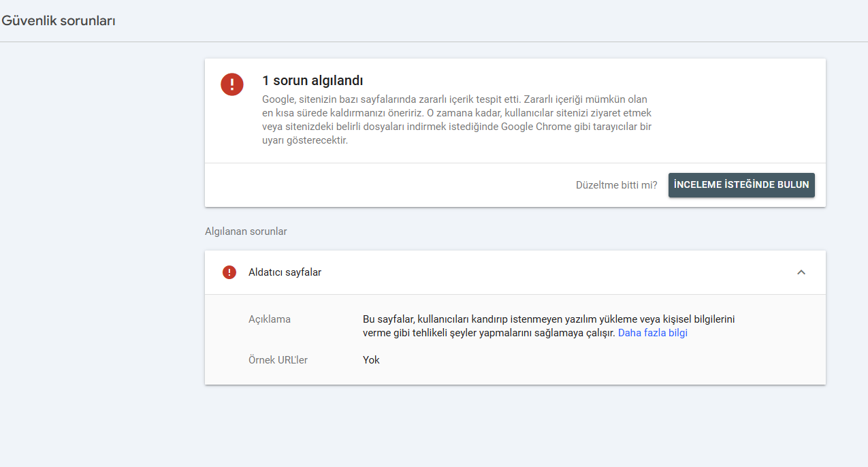The image size is (868, 467).
Task: Click description text starting Bu sayfalar, kullanıcıları
Action: (x=549, y=326)
